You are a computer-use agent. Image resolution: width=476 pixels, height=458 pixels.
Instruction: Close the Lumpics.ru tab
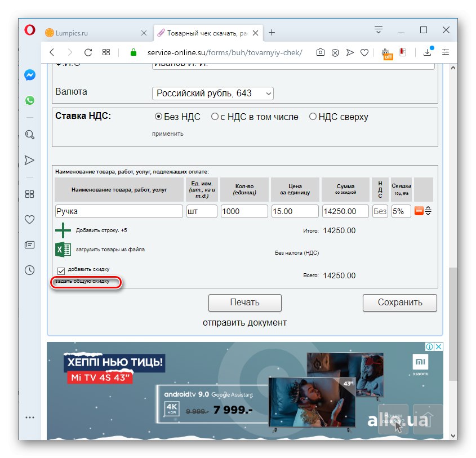coord(144,33)
